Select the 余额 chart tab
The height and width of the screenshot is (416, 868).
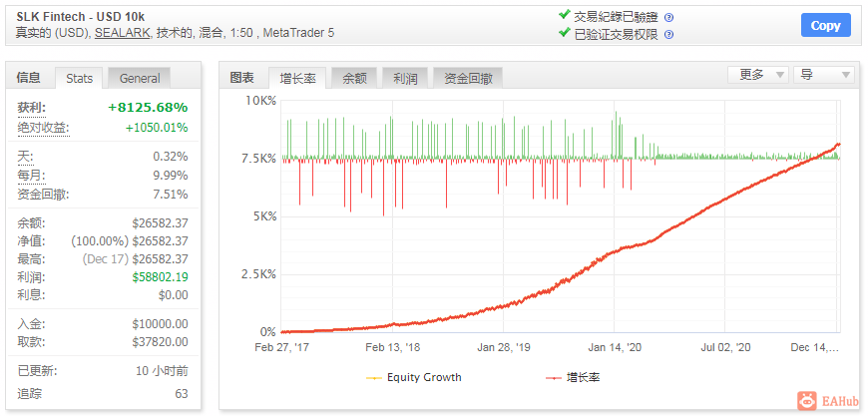[354, 79]
